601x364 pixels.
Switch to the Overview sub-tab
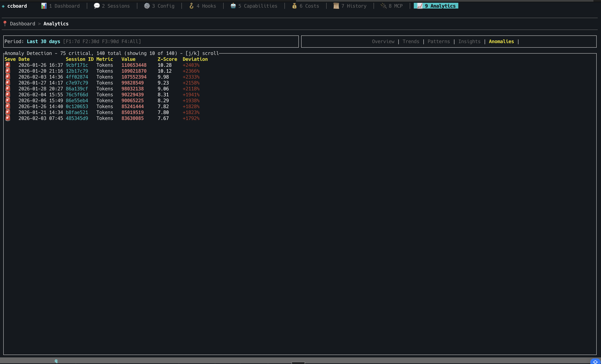click(383, 41)
